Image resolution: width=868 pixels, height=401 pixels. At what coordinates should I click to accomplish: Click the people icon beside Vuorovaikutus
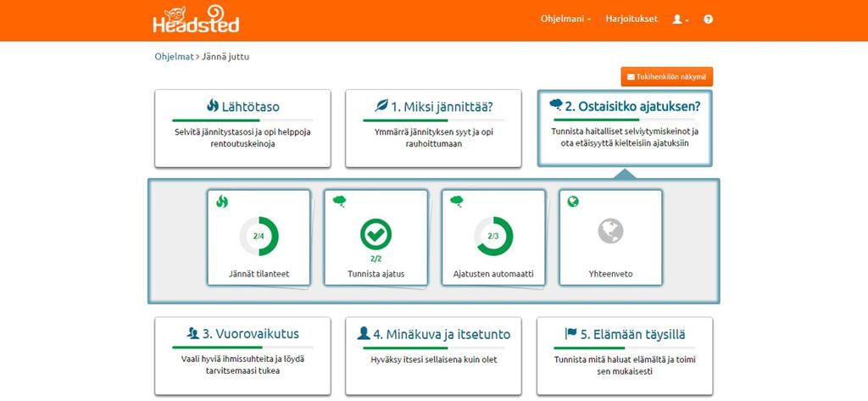pyautogui.click(x=192, y=333)
